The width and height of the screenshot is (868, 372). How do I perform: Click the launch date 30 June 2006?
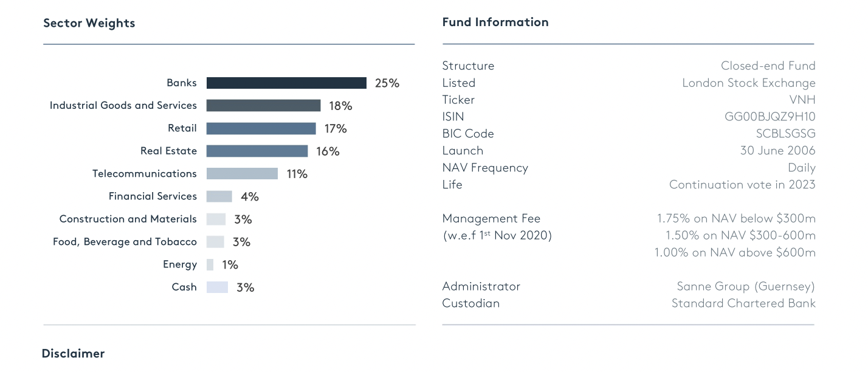[777, 151]
